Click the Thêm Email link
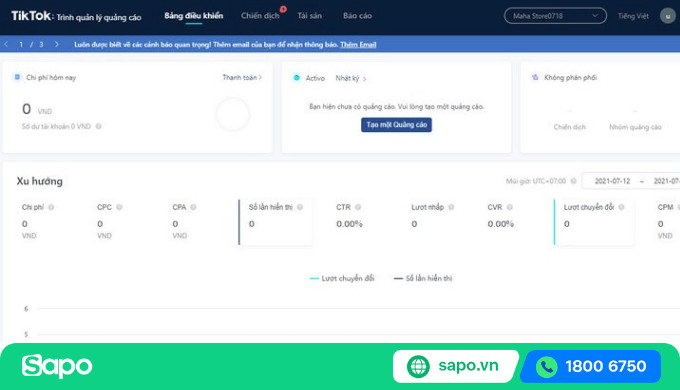Viewport: 680px width, 390px height. (x=358, y=44)
